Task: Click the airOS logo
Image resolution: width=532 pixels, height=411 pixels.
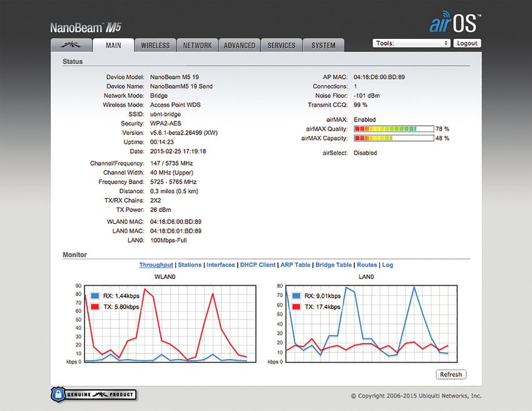Action: pos(454,23)
